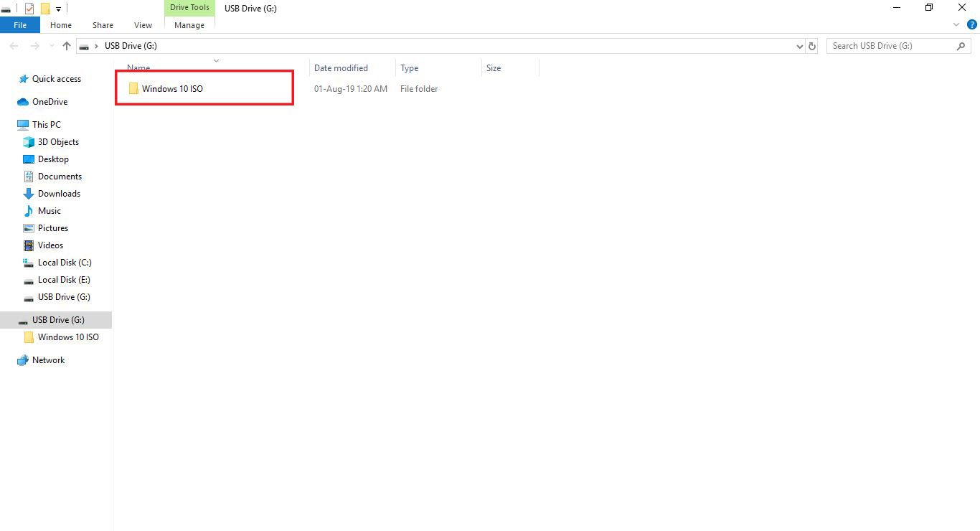This screenshot has width=980, height=531.
Task: Click the 3D Objects cube icon
Action: point(29,142)
